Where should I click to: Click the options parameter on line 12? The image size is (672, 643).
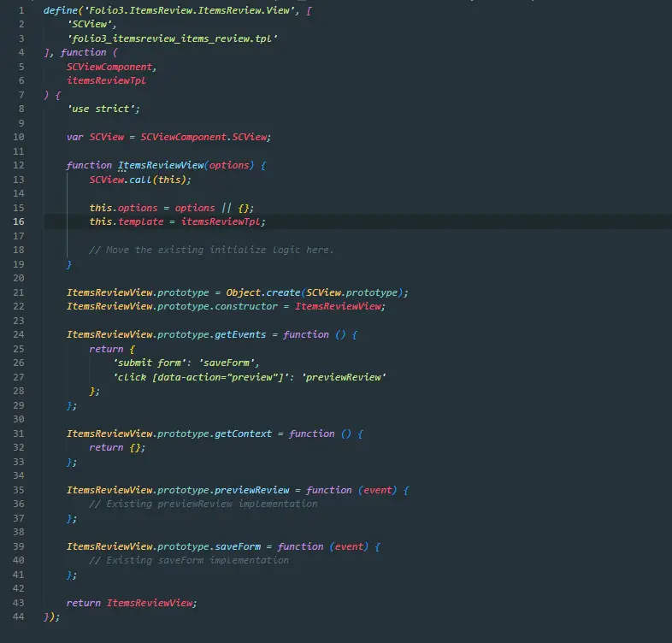coord(229,166)
